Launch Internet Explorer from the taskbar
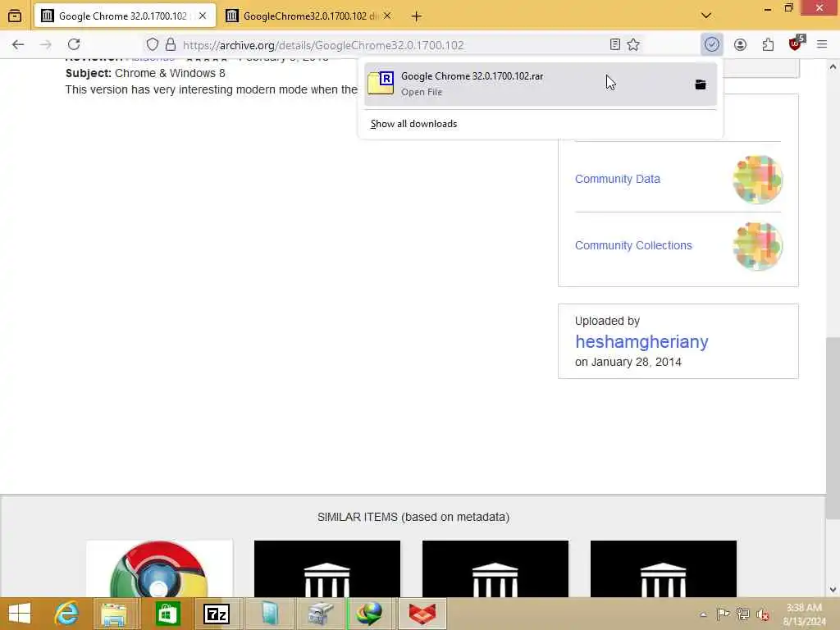The width and height of the screenshot is (840, 630). pos(66,614)
